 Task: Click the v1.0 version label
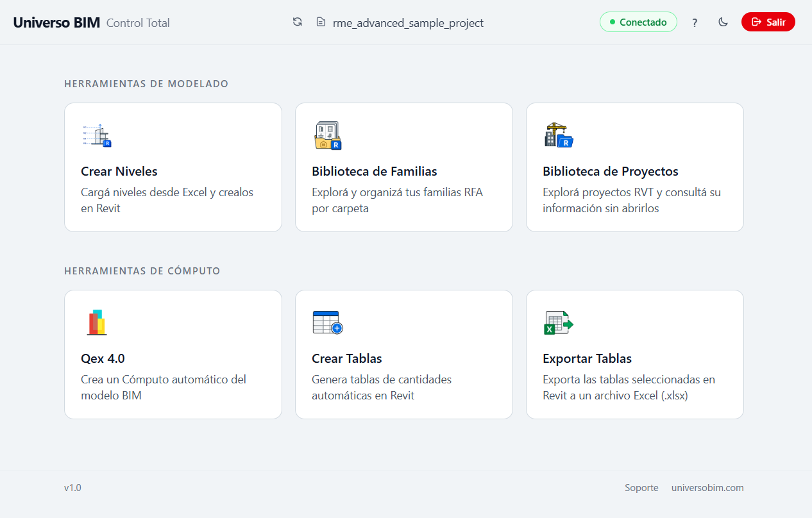tap(72, 488)
